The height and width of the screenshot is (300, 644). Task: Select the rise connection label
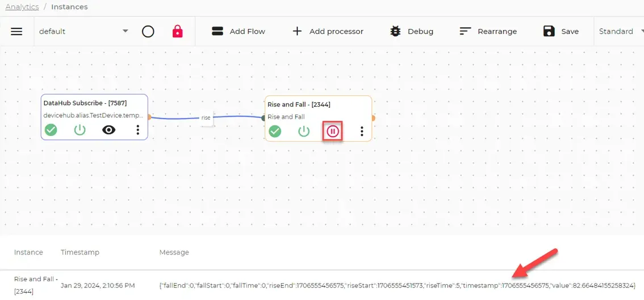206,118
